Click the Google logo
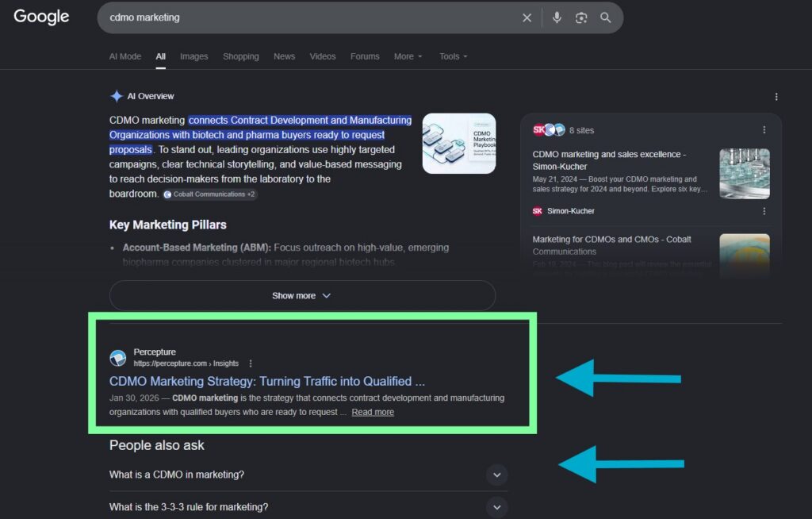 tap(41, 17)
